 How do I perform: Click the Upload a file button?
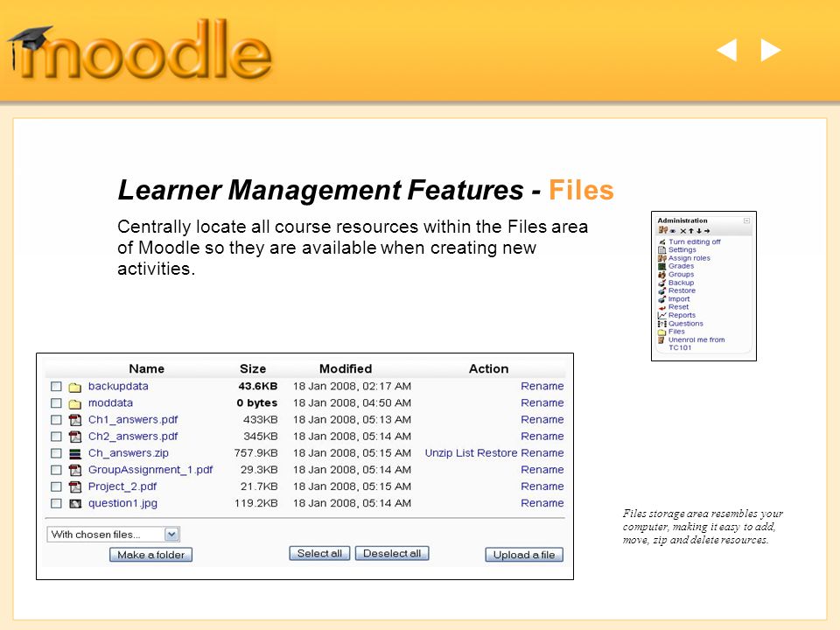pyautogui.click(x=524, y=555)
